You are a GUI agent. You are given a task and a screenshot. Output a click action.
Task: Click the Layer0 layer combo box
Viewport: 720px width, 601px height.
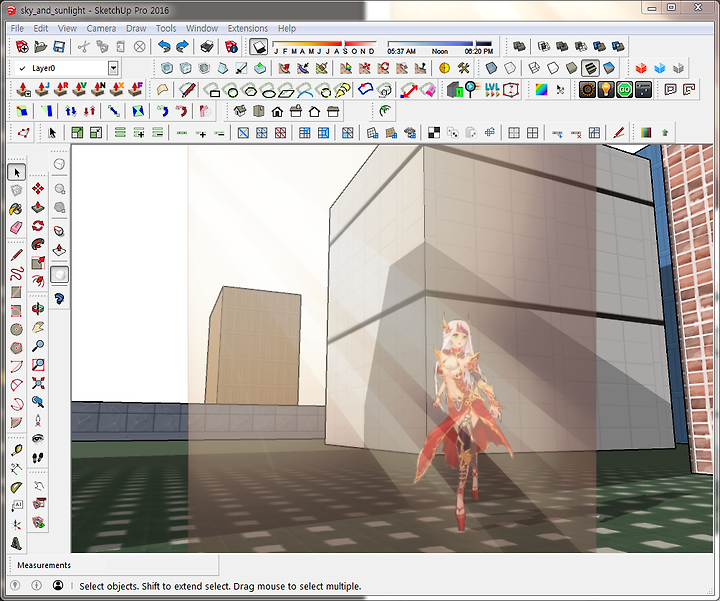[x=67, y=68]
